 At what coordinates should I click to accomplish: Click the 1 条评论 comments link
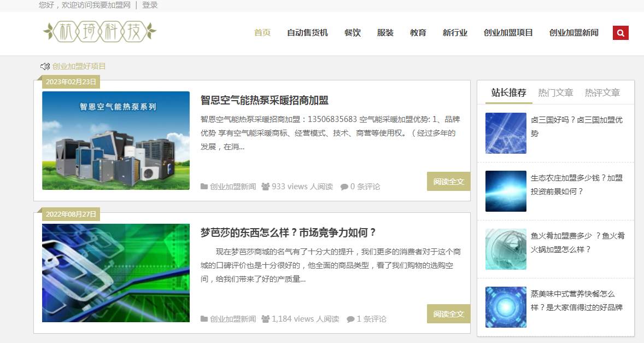[x=371, y=319]
